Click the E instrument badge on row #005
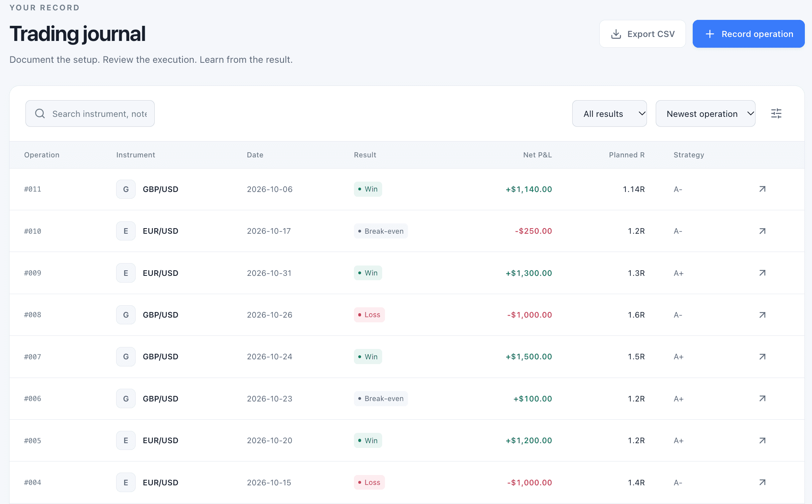 (126, 440)
